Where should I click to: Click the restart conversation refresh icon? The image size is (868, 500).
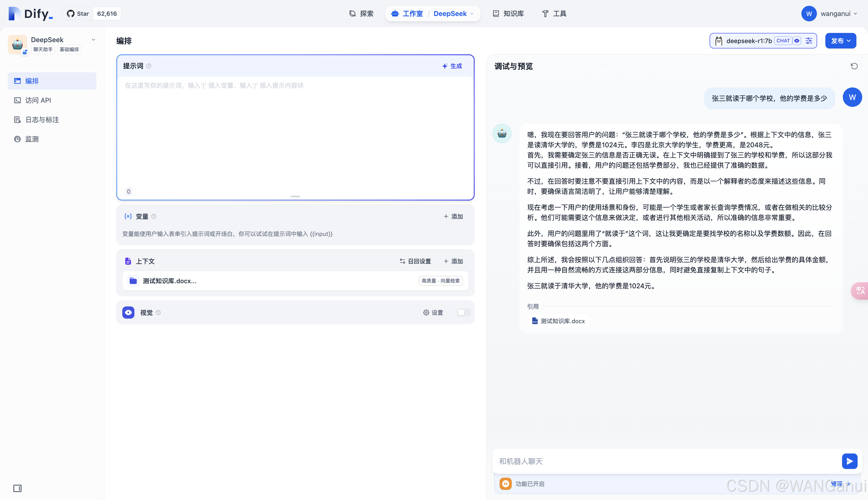(x=854, y=66)
